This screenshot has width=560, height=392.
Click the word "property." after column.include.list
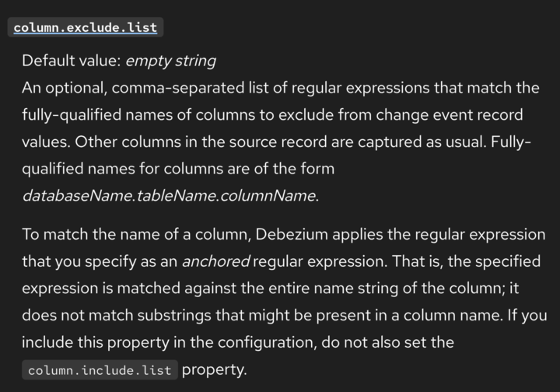[x=214, y=369]
